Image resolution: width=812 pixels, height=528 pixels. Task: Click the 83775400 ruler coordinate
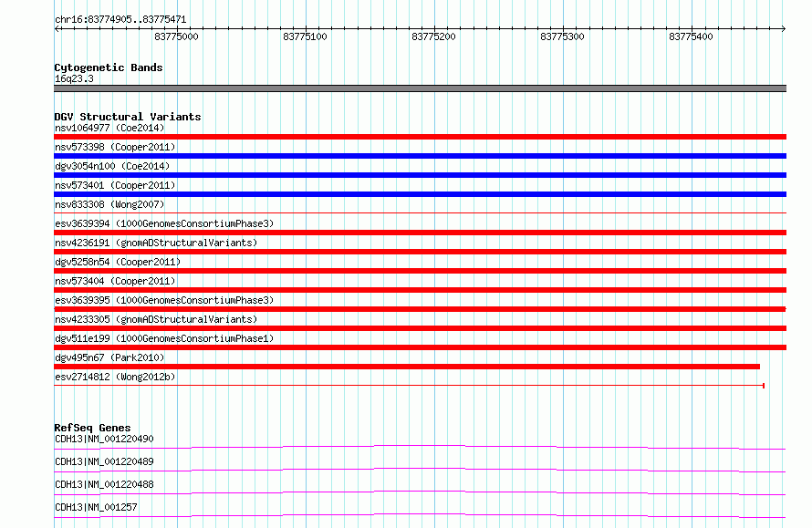(x=691, y=36)
